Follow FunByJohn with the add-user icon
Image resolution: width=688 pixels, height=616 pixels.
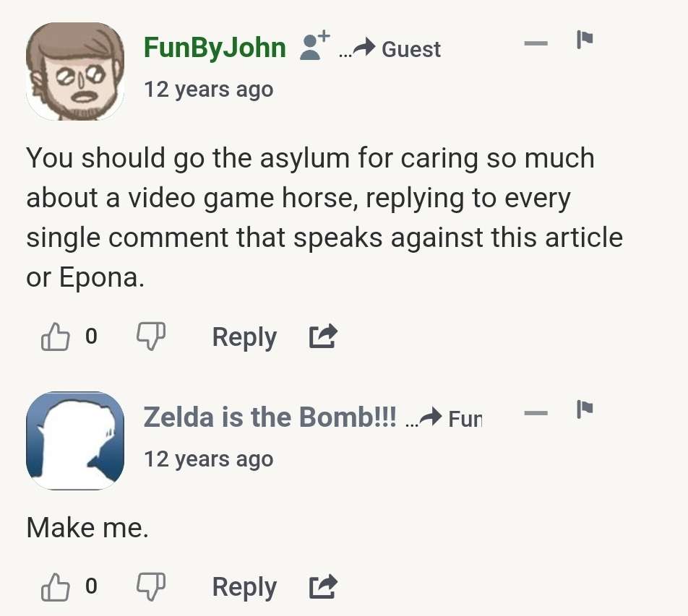pyautogui.click(x=314, y=45)
